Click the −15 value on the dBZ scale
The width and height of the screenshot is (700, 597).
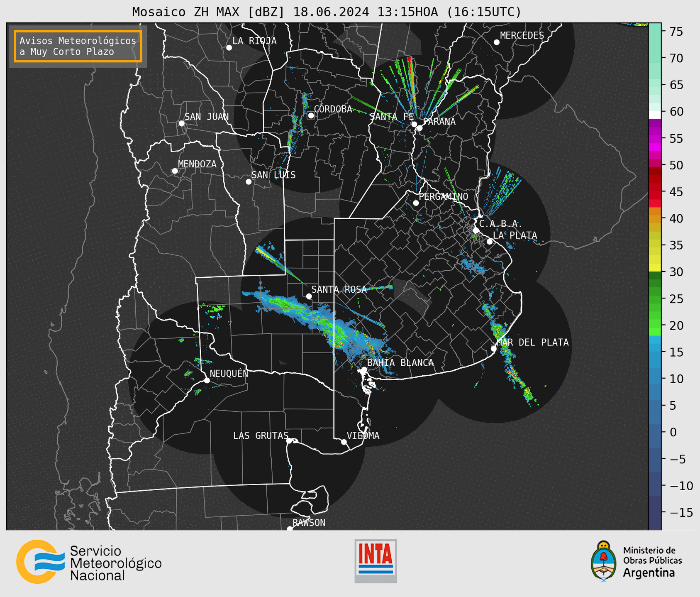[x=681, y=512]
